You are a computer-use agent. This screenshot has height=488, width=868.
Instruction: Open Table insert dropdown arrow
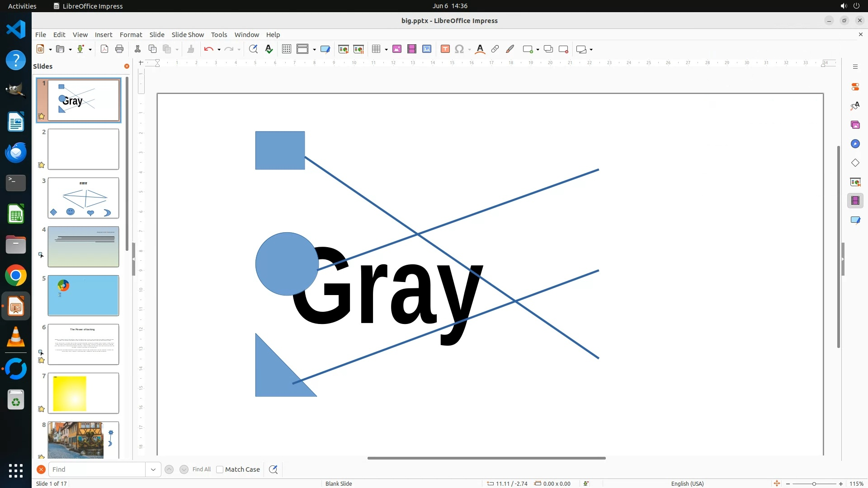click(x=386, y=50)
